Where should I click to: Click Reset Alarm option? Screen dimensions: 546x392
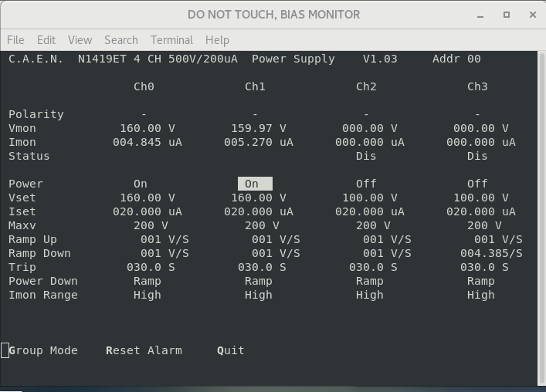[144, 350]
